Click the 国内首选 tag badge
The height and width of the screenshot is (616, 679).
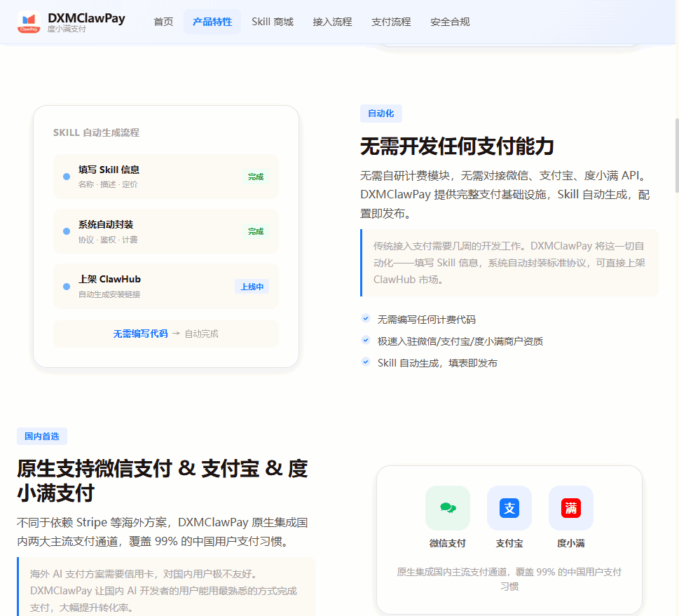pyautogui.click(x=41, y=436)
